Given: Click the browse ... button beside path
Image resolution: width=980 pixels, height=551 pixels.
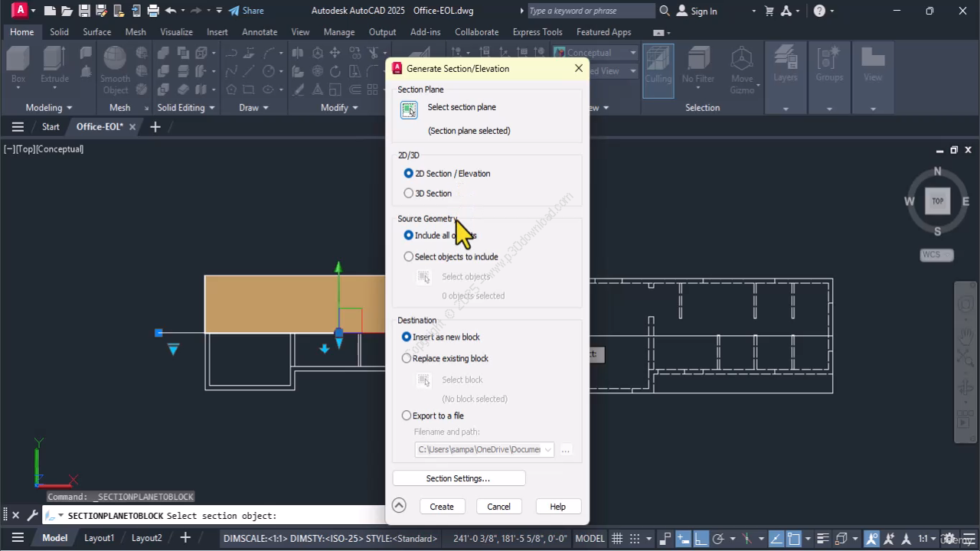Looking at the screenshot, I should tap(566, 450).
